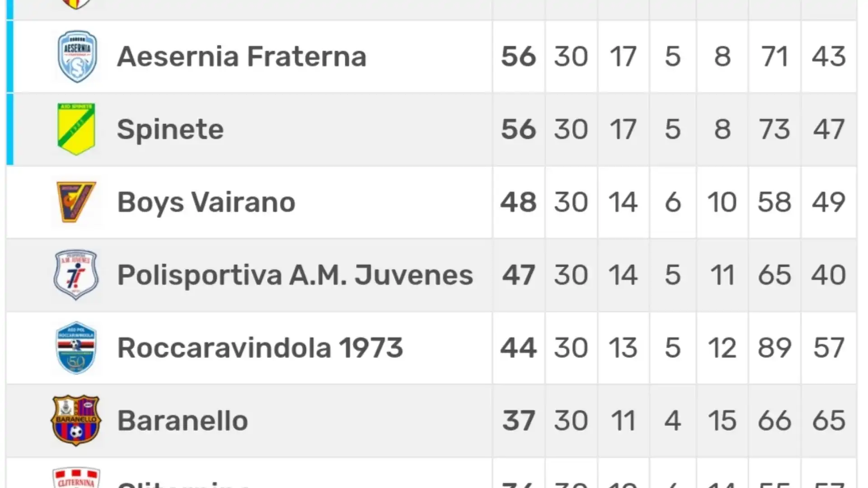Select the Boys Vairano team name
Image resolution: width=868 pixels, height=488 pixels.
[206, 202]
